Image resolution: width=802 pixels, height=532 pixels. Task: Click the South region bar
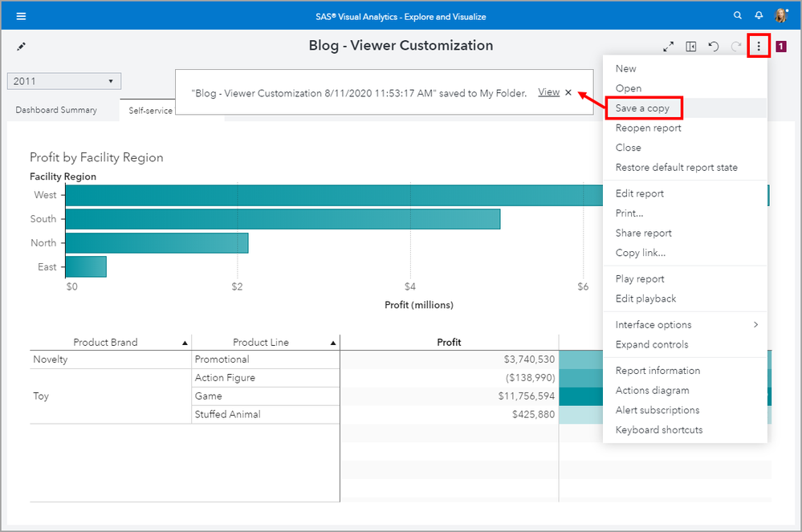tap(282, 219)
